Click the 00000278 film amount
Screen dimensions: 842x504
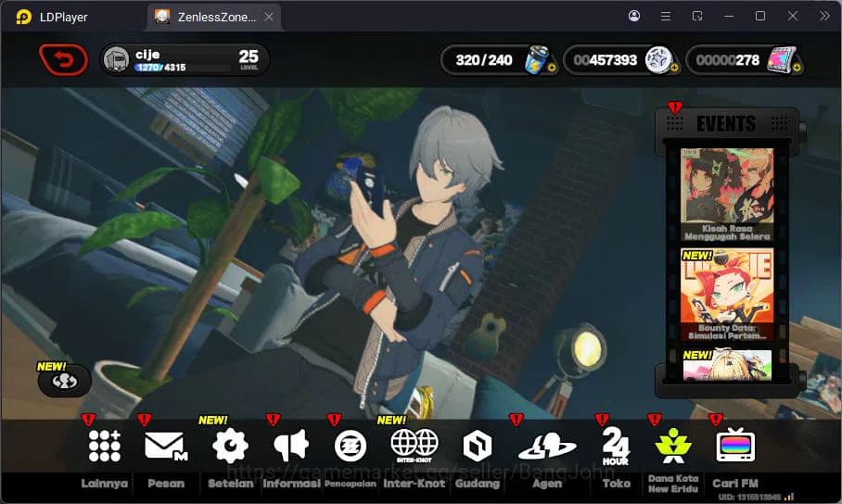(728, 60)
